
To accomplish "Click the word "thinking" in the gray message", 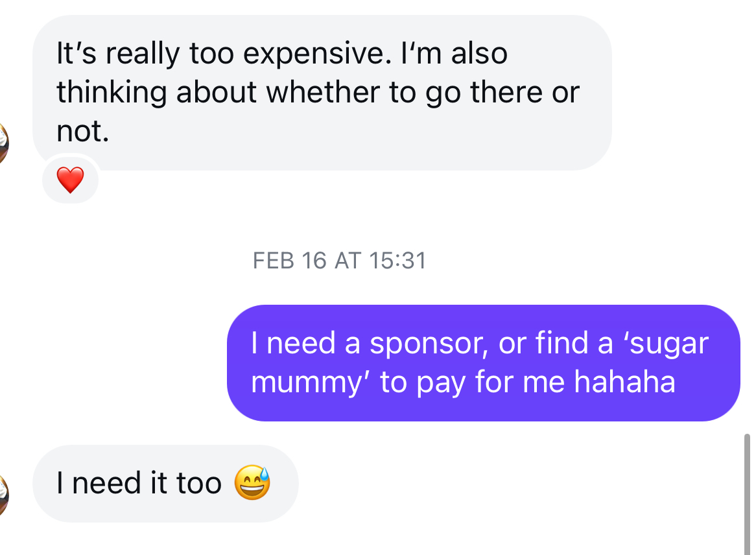I will [112, 93].
